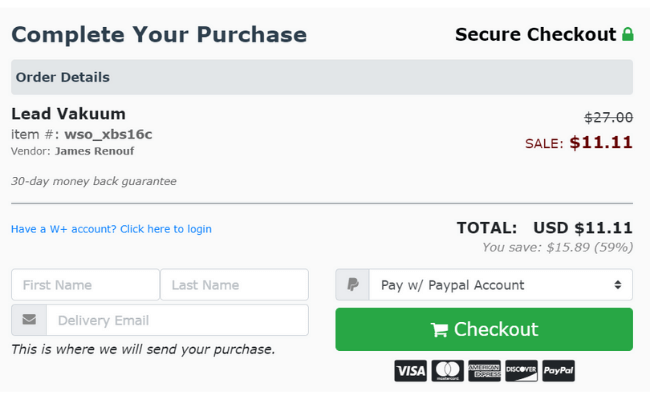Open the Pay w/ Paypal Account dropdown

(501, 285)
